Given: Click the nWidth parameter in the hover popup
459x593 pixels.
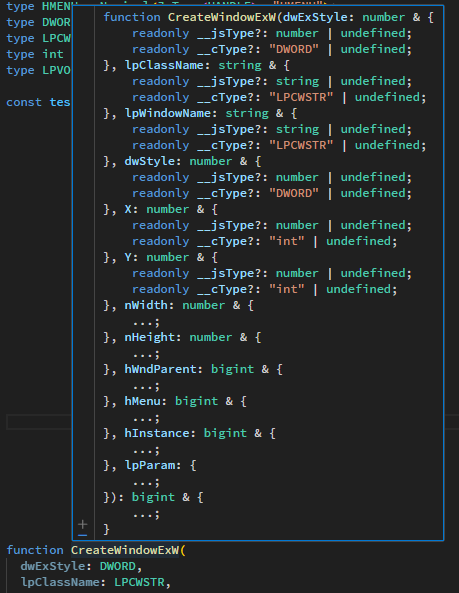Looking at the screenshot, I should click(146, 306).
